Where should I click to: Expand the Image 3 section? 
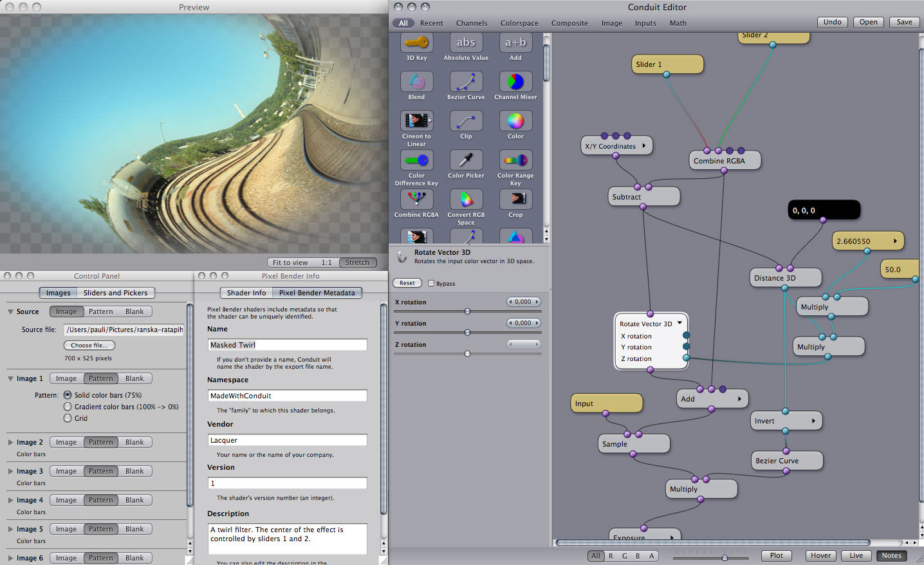click(x=10, y=471)
